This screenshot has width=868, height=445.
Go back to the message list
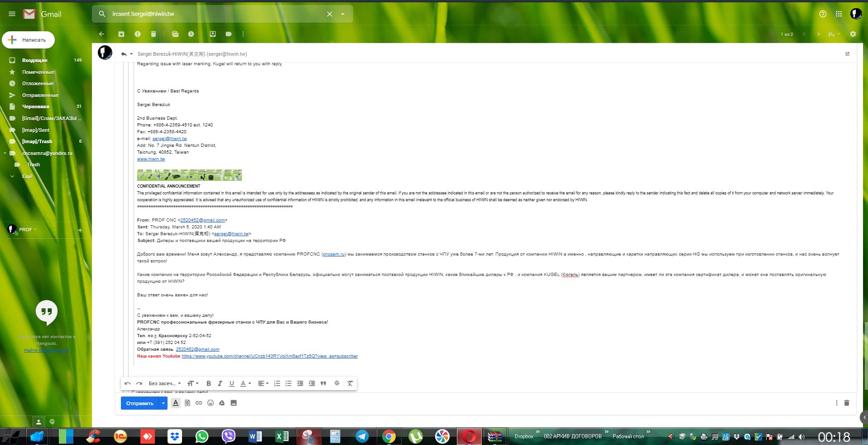pos(101,34)
